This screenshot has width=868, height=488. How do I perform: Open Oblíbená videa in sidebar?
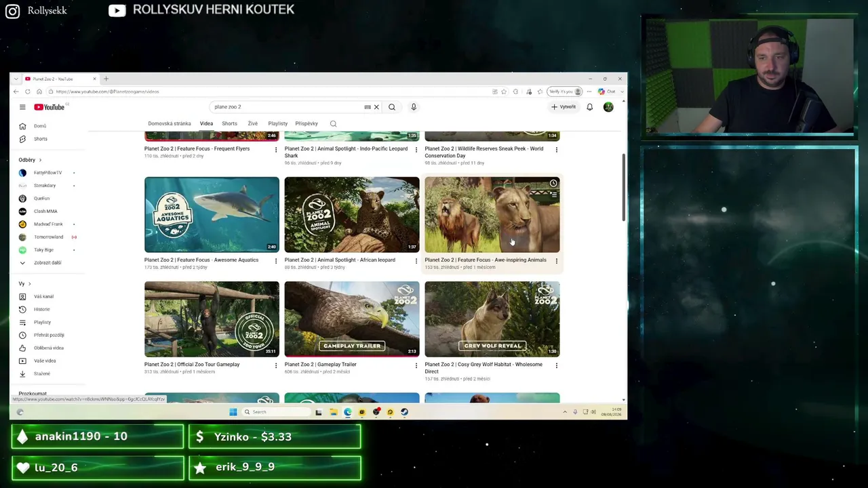tap(47, 348)
